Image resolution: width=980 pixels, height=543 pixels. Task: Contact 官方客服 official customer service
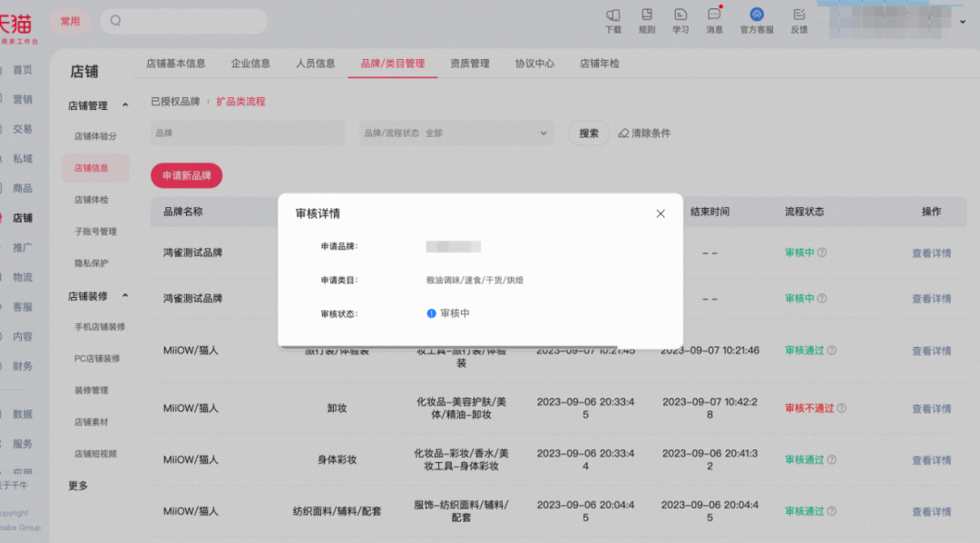click(757, 15)
